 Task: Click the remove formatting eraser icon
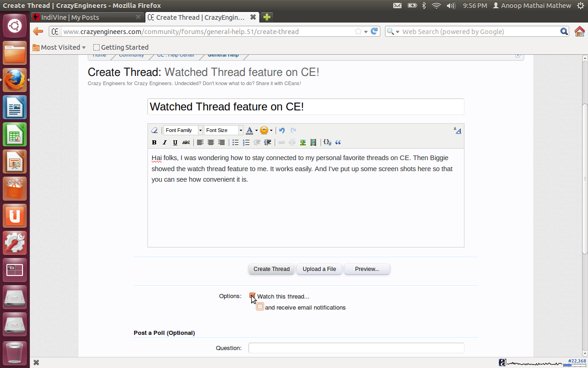click(x=154, y=131)
